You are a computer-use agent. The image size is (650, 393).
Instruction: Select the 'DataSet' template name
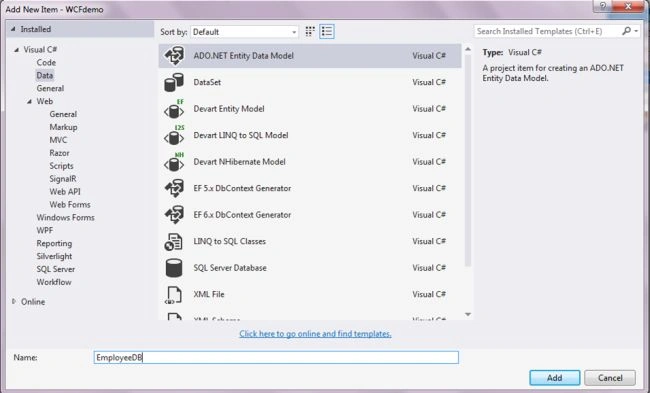click(x=207, y=82)
